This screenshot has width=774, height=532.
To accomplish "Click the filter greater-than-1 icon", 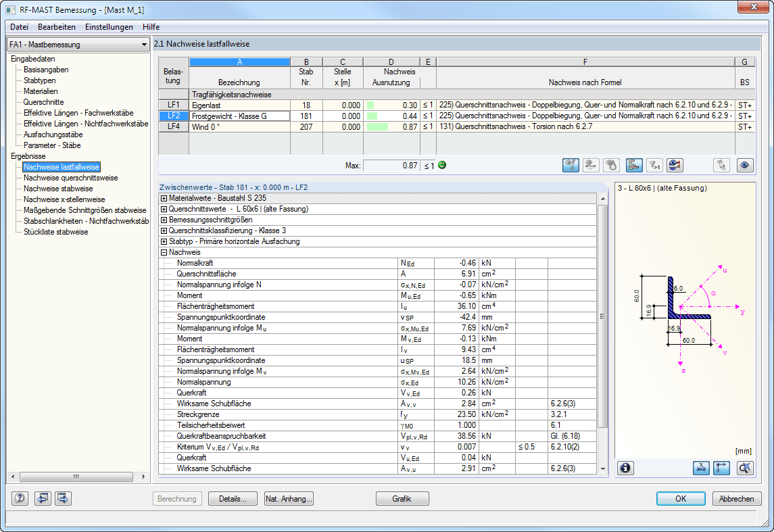I will tap(654, 166).
